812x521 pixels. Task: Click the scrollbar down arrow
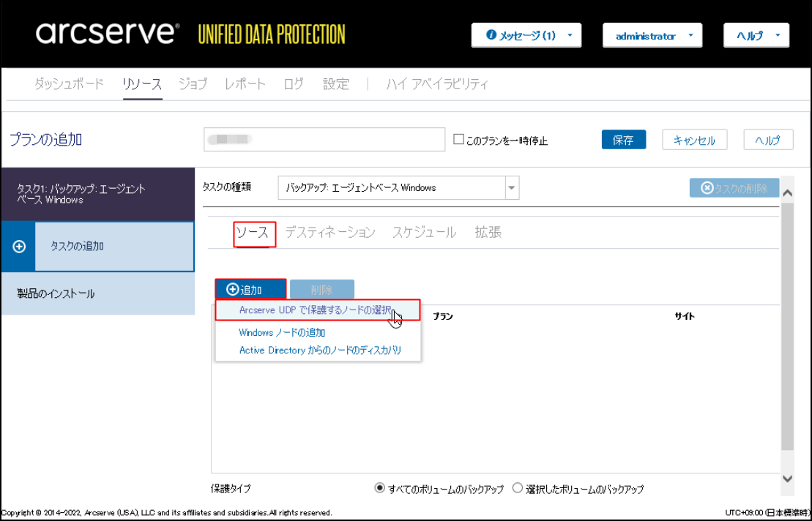(787, 479)
